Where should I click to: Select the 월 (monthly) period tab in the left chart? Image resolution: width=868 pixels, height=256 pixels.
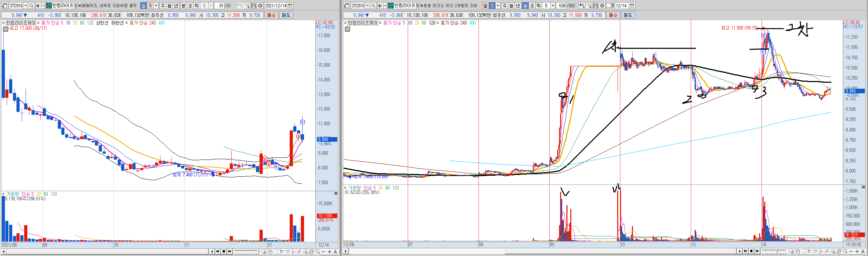pyautogui.click(x=169, y=6)
